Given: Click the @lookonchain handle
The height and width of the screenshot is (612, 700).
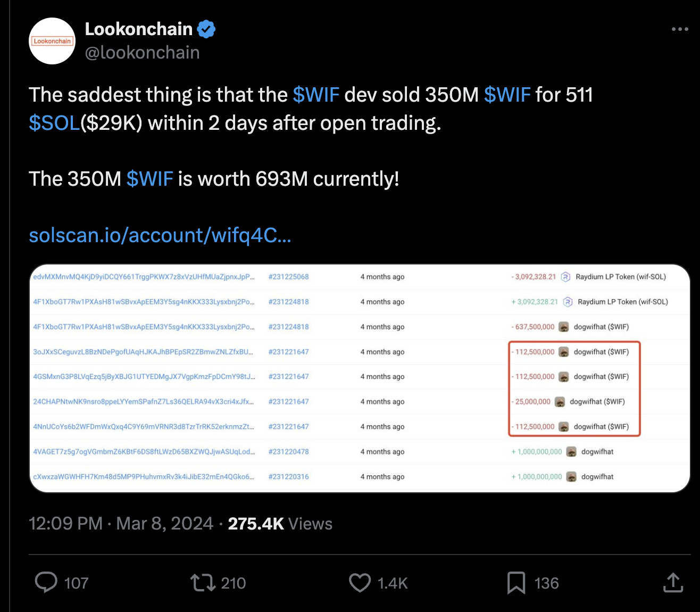Looking at the screenshot, I should point(142,53).
